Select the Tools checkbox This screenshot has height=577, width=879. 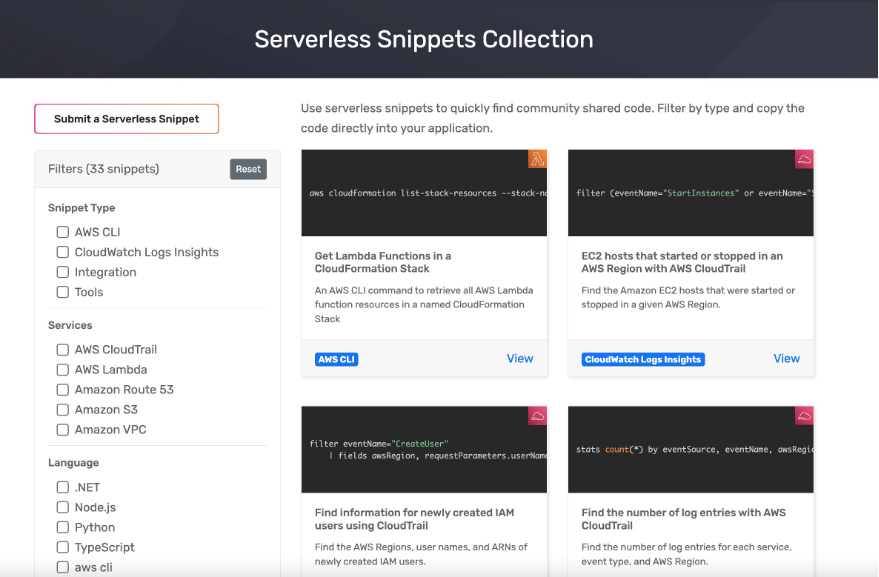(x=63, y=292)
